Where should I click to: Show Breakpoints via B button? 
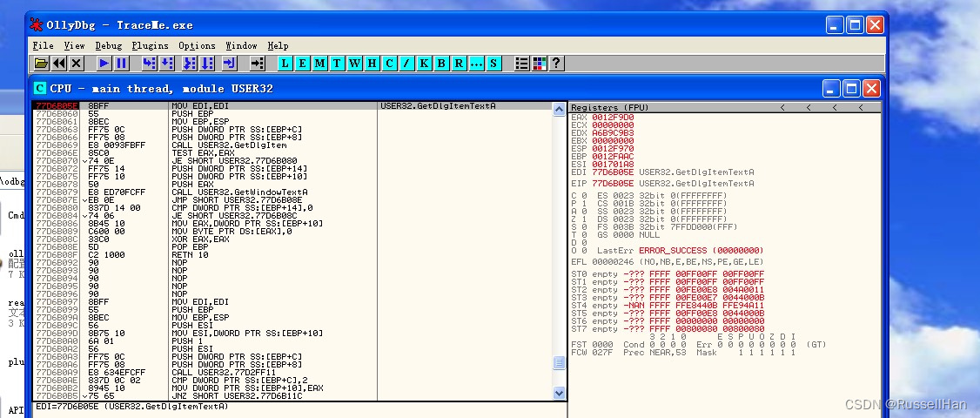click(x=441, y=64)
